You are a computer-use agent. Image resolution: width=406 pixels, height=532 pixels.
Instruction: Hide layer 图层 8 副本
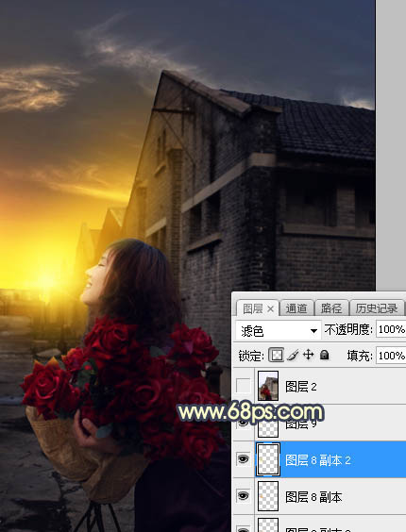[243, 496]
